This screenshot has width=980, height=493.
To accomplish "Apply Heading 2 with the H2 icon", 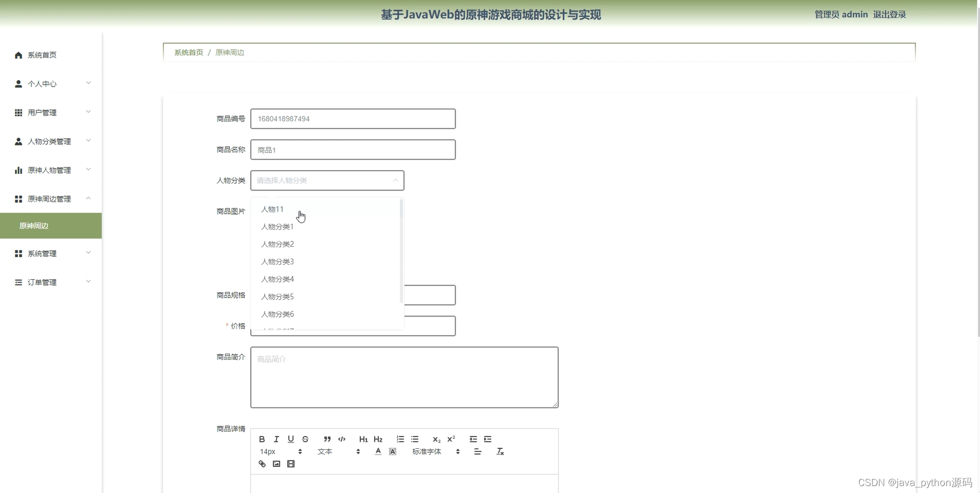I will click(x=378, y=439).
